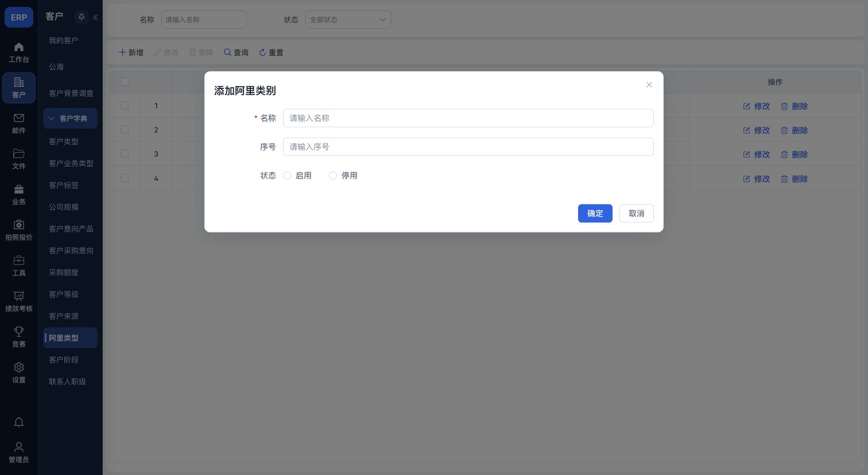Focus the dialog 名称 input field
Screen dimensions: 868x475
tap(468, 118)
